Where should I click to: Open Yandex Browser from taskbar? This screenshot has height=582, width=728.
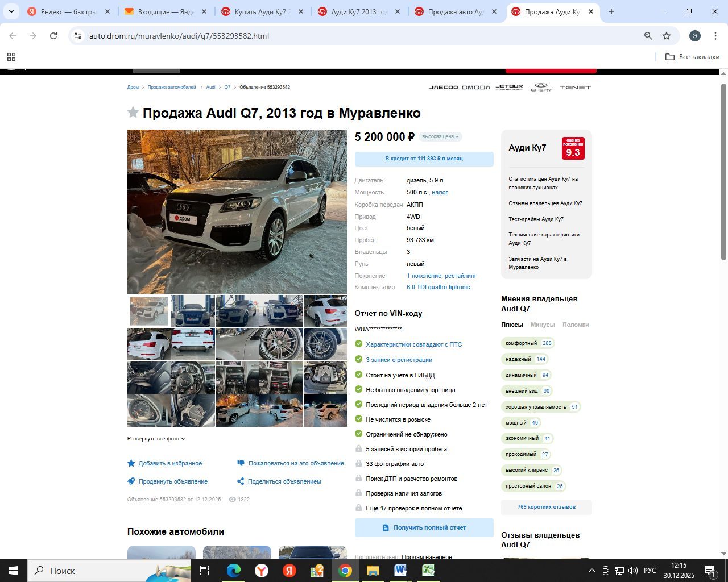pos(262,571)
